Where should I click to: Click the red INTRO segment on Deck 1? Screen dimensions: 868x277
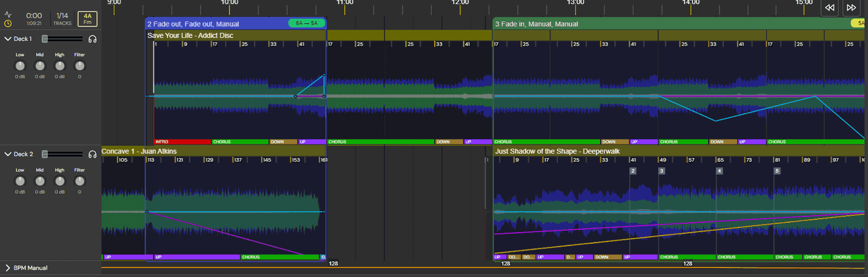pos(182,142)
